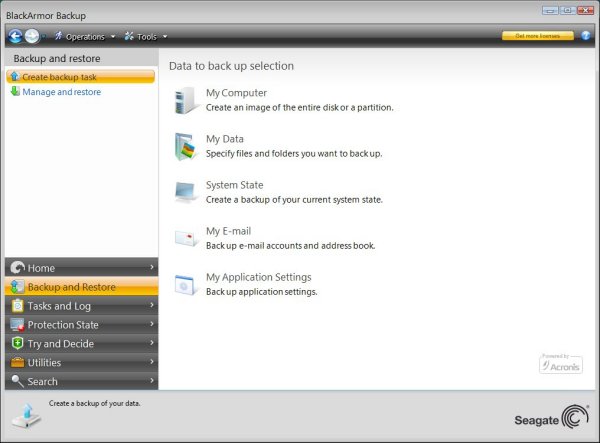Click the Operations running-figure icon

pos(58,36)
